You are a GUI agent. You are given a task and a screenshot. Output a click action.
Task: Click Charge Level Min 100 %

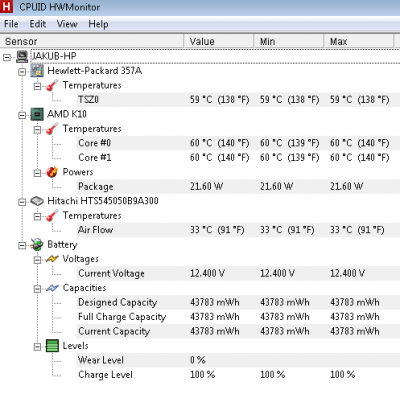pos(272,375)
